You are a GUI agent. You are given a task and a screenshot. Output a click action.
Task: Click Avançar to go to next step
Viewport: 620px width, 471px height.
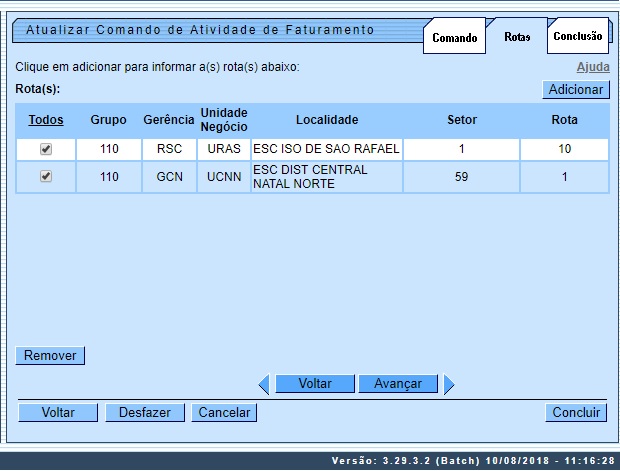[x=398, y=384]
